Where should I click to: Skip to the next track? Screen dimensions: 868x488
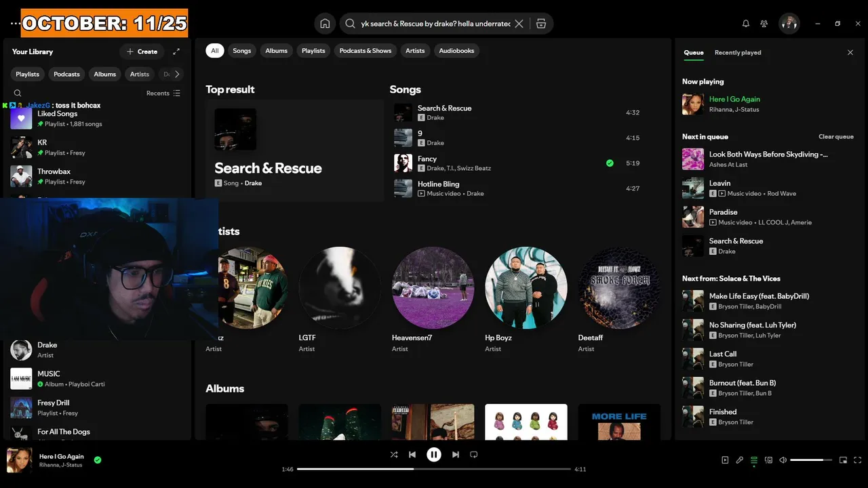[x=456, y=455]
